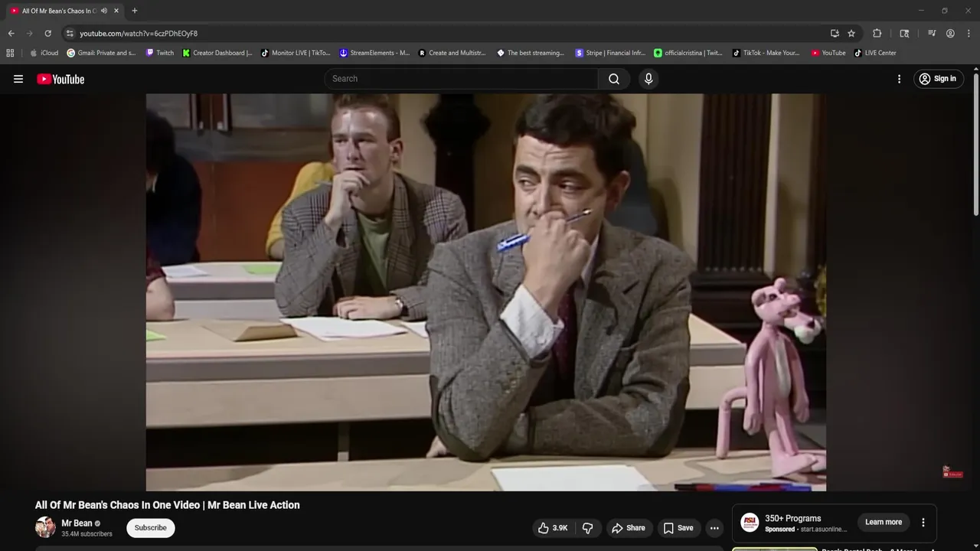Close the Mr Bean YouTube tab
Viewport: 980px width, 551px height.
click(116, 11)
